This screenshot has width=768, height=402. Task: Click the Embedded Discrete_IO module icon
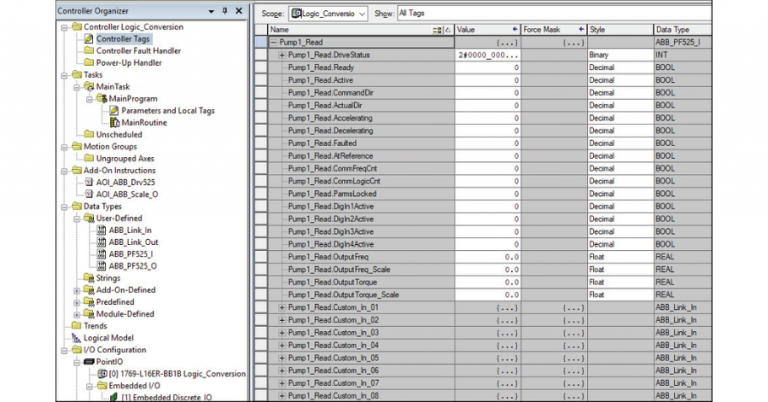click(112, 398)
